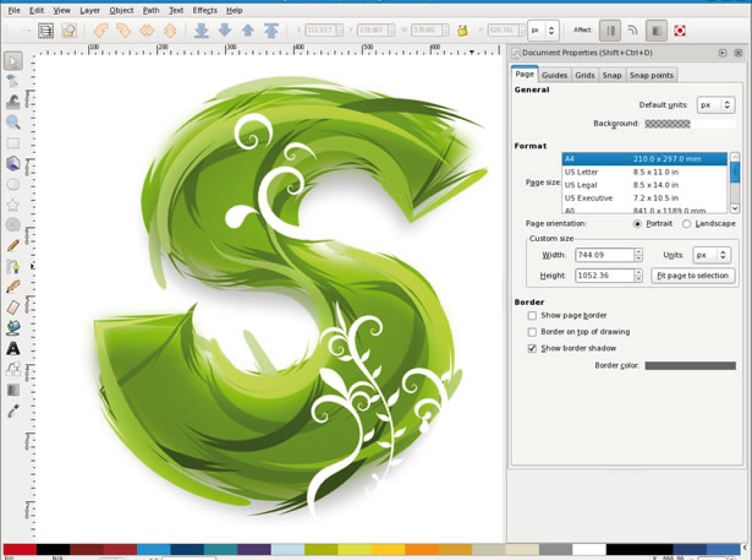Uncheck the Show border shadow checkbox

[532, 348]
